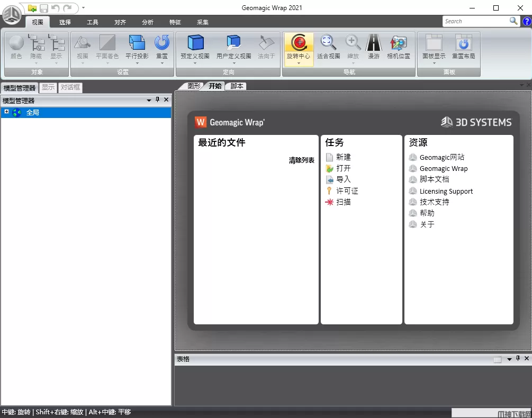The height and width of the screenshot is (418, 532).
Task: Select the 漫游 walkthrough tool
Action: pos(374,43)
